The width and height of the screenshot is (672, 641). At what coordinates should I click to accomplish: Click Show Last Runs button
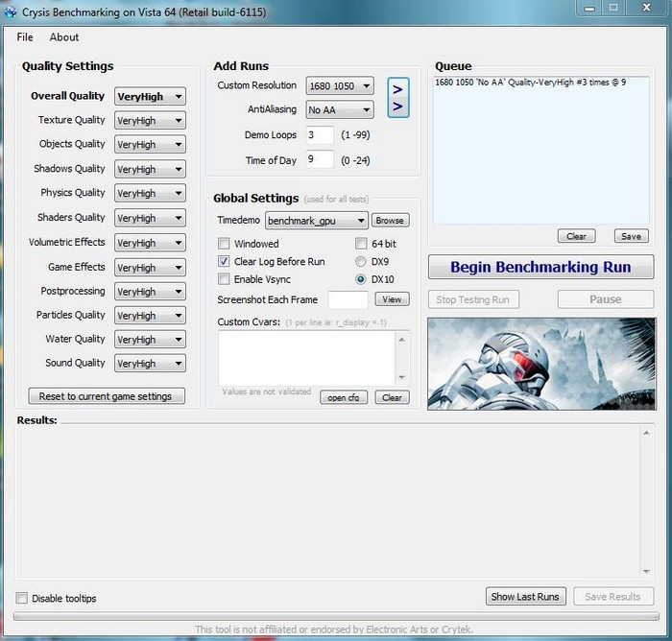pos(525,597)
